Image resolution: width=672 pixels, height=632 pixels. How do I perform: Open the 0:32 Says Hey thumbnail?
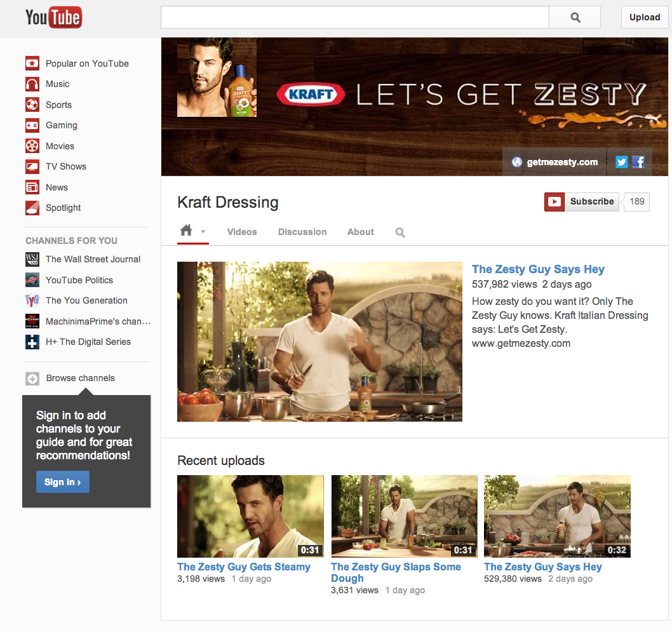point(557,516)
